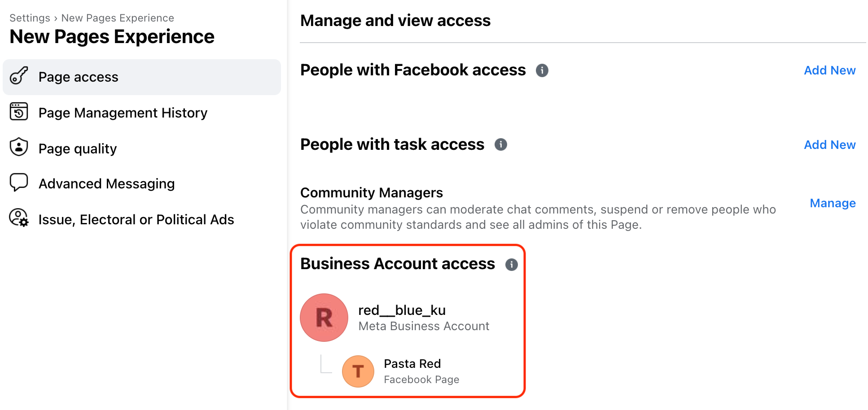Viewport: 868px width, 410px height.
Task: Show info about Business Account access
Action: pos(512,265)
